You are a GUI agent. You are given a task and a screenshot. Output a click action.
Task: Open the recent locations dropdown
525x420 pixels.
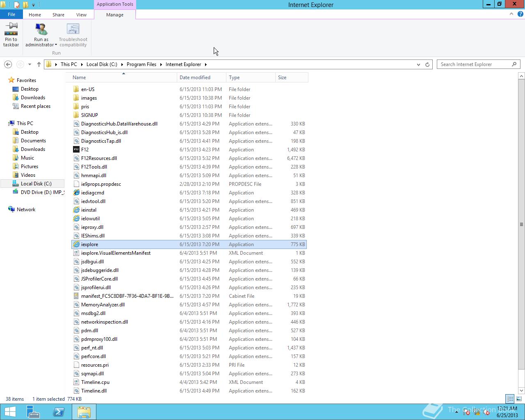30,64
